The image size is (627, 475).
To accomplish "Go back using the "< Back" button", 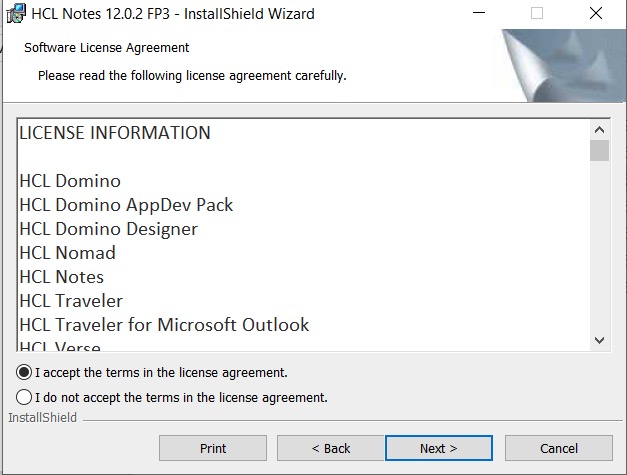I will 331,448.
